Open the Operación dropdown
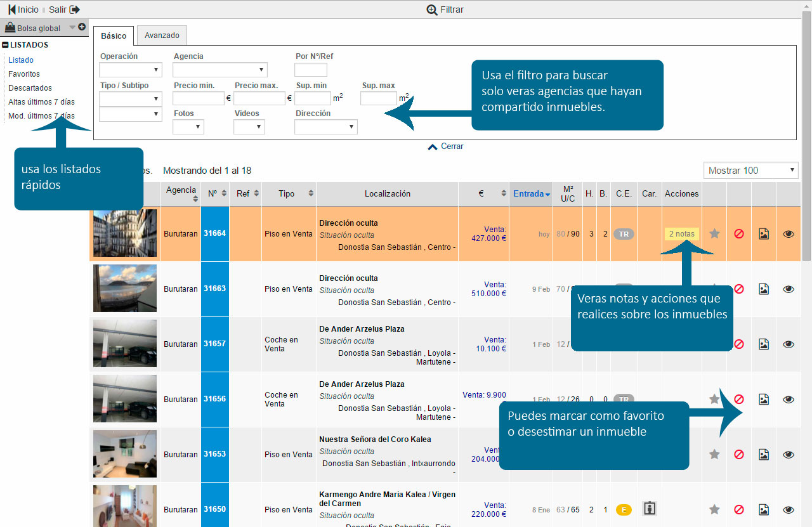This screenshot has height=527, width=812. click(131, 70)
